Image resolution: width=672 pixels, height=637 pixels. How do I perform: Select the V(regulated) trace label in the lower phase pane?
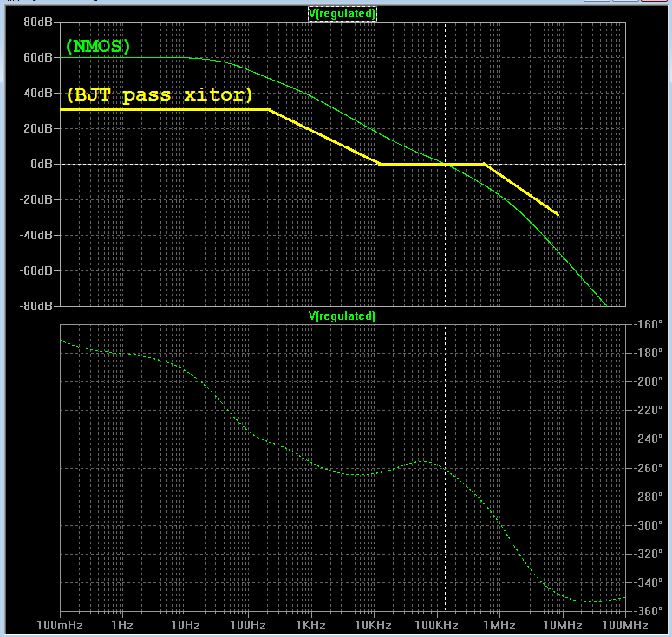click(342, 316)
